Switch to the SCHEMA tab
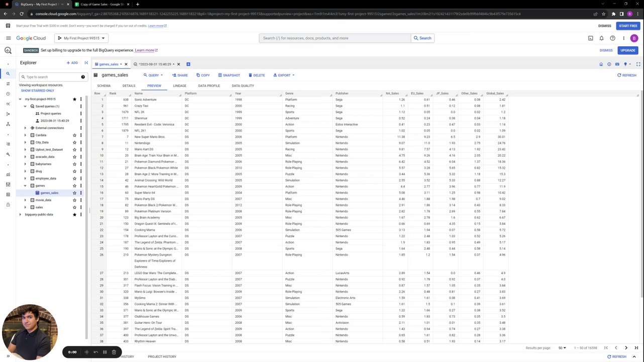The height and width of the screenshot is (362, 644). click(104, 86)
